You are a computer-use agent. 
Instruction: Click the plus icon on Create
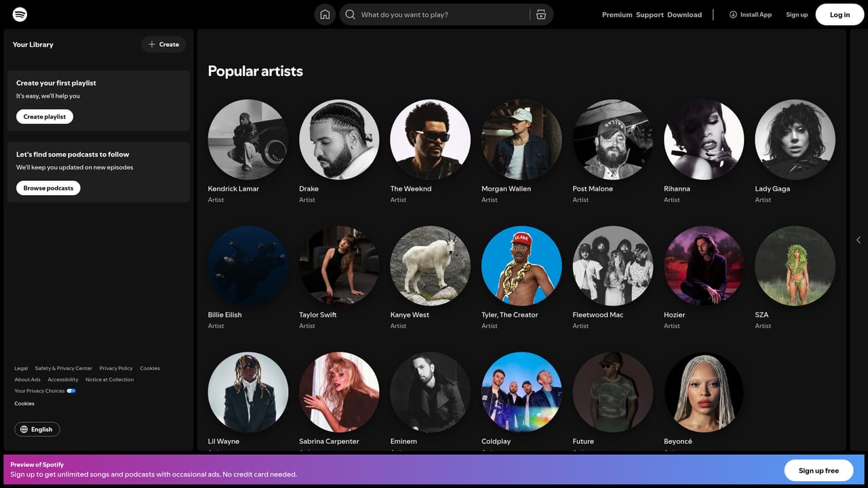coord(152,44)
